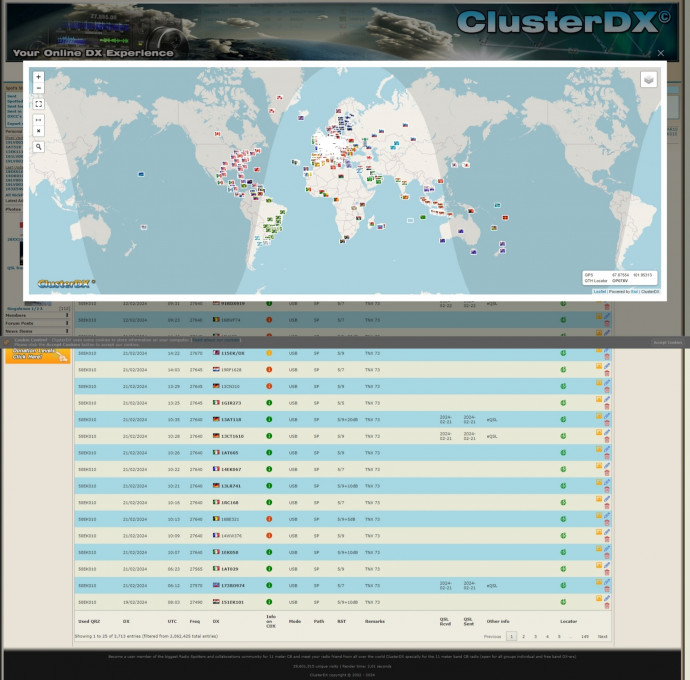Image resolution: width=690 pixels, height=680 pixels.
Task: Open callsign 1RC168 in the DX column
Action: click(230, 502)
